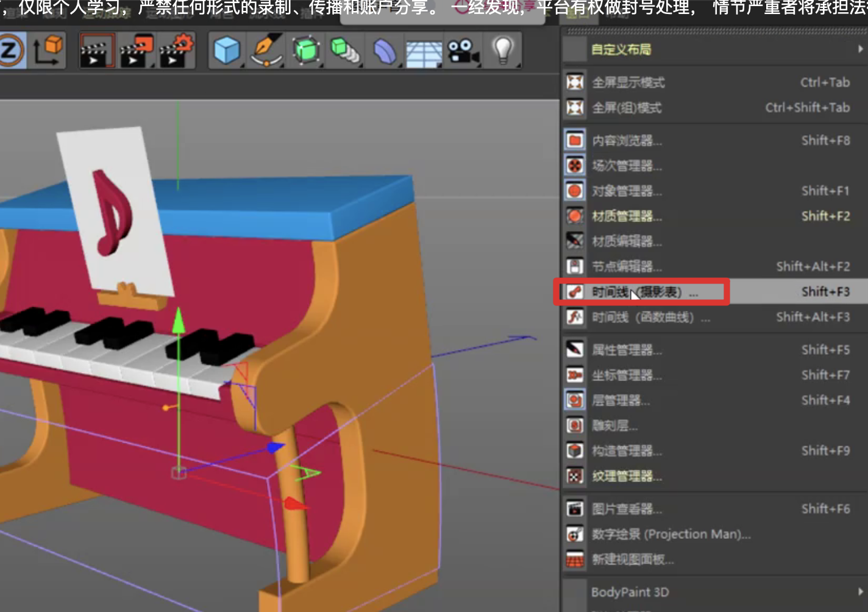Screen dimensions: 868x612
Task: Open render settings clapperboard with gear
Action: point(176,51)
